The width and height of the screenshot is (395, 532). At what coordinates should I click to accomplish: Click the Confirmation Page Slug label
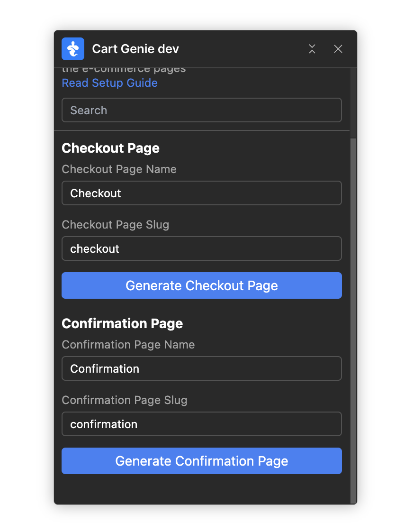pos(125,400)
